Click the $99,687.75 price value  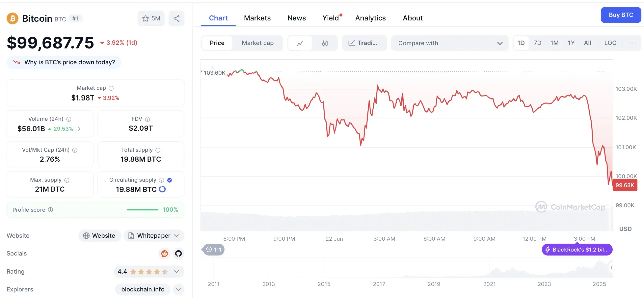tap(50, 43)
